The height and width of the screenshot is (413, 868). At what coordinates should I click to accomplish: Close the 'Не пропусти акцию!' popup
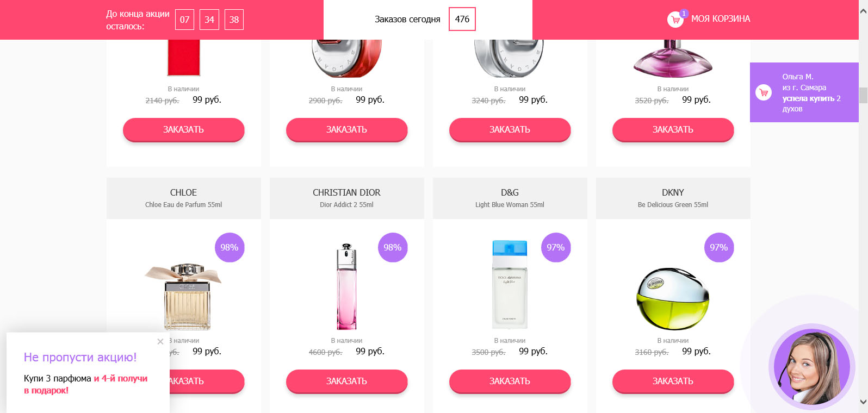pyautogui.click(x=160, y=341)
